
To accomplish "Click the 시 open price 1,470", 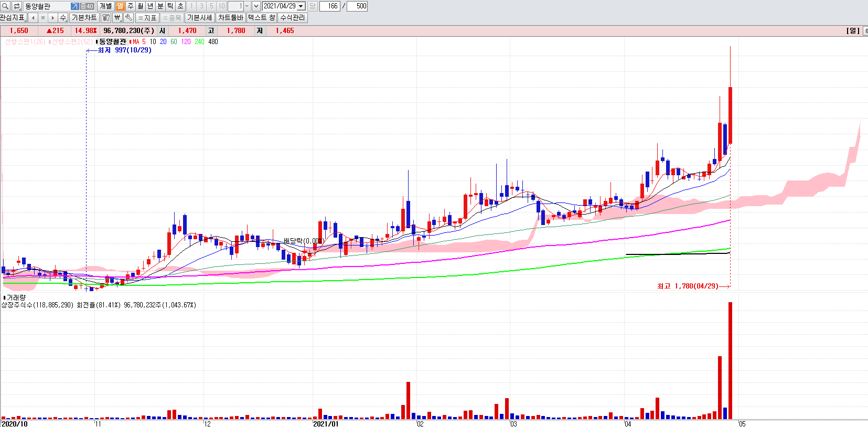I will click(x=187, y=31).
